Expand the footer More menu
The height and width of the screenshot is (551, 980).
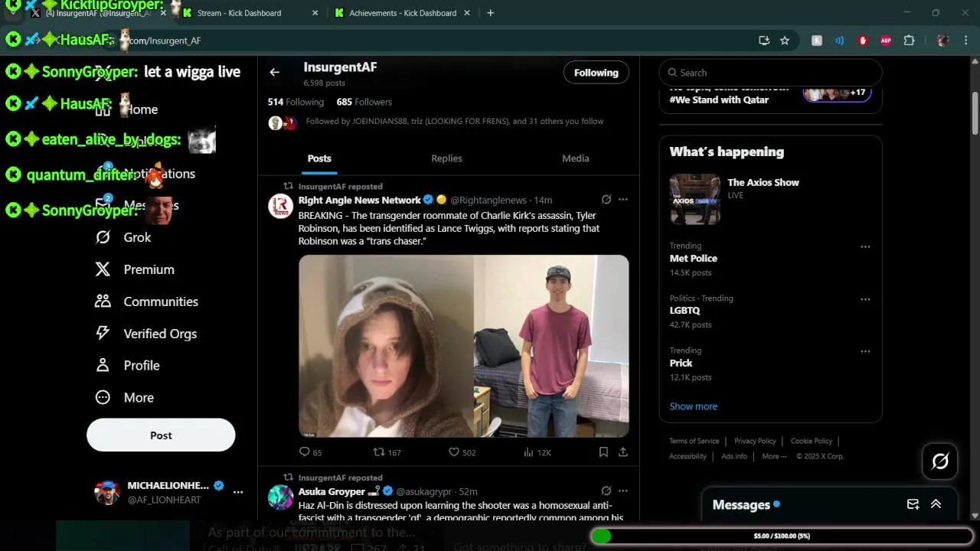[x=774, y=456]
